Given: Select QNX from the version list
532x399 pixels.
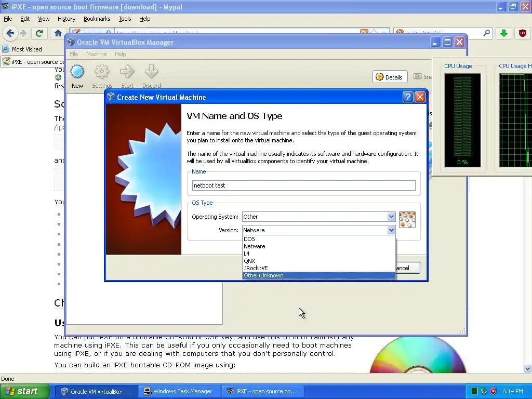Looking at the screenshot, I should [x=319, y=261].
